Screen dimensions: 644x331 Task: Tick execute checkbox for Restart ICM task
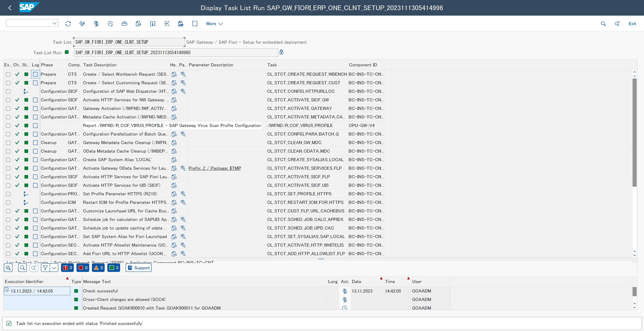coord(8,203)
